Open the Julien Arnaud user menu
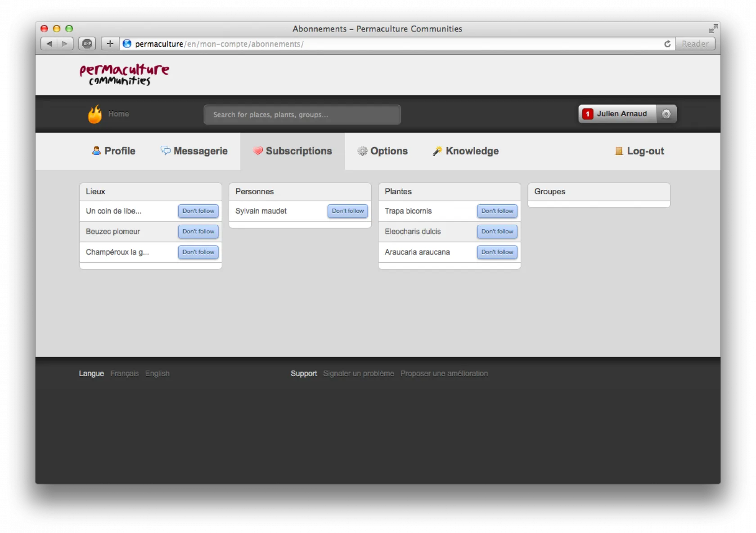This screenshot has height=533, width=756. [621, 114]
